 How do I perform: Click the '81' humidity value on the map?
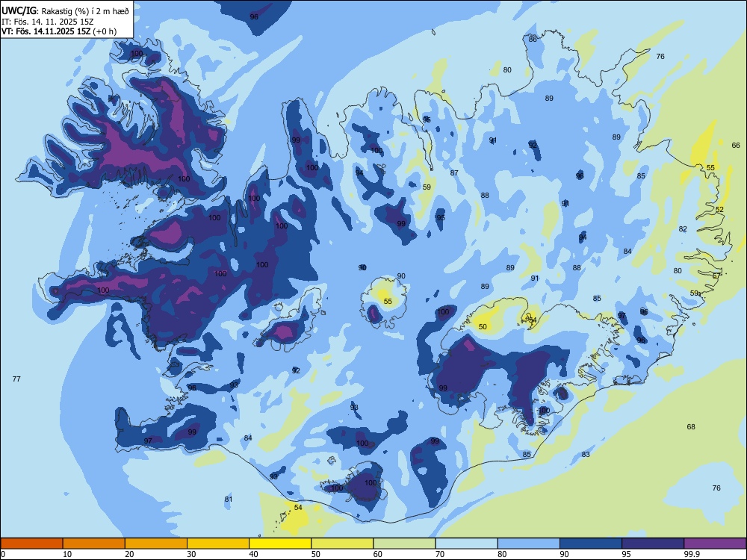[x=229, y=499]
